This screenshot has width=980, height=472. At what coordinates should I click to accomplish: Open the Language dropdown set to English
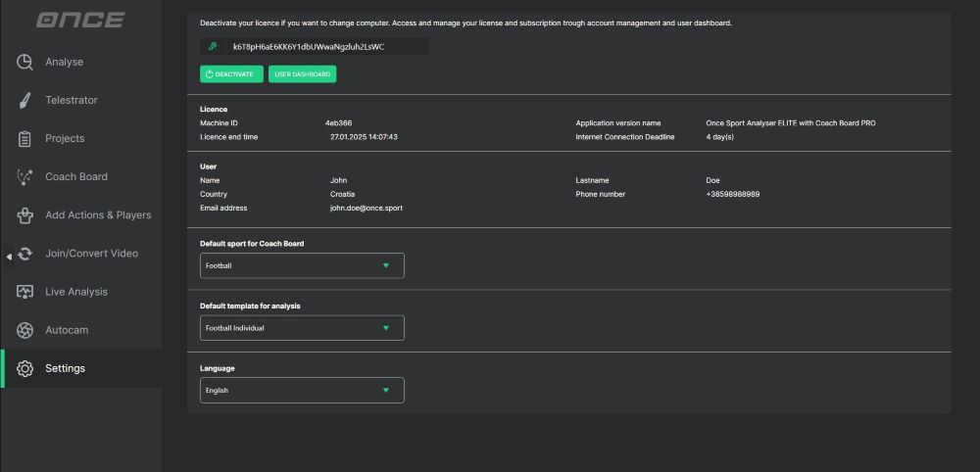click(302, 391)
